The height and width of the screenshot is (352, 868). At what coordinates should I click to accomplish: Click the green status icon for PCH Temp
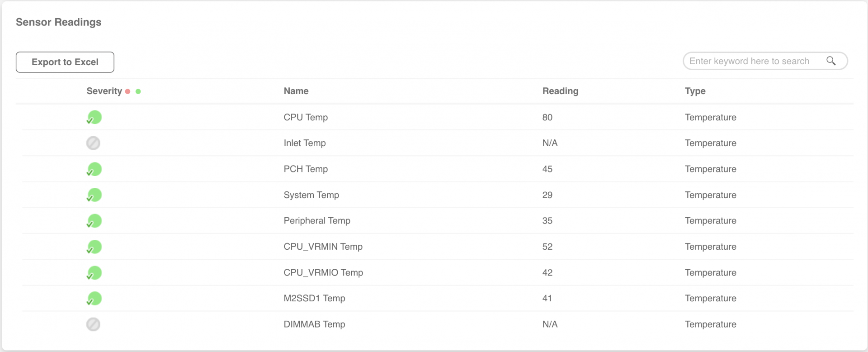(94, 169)
